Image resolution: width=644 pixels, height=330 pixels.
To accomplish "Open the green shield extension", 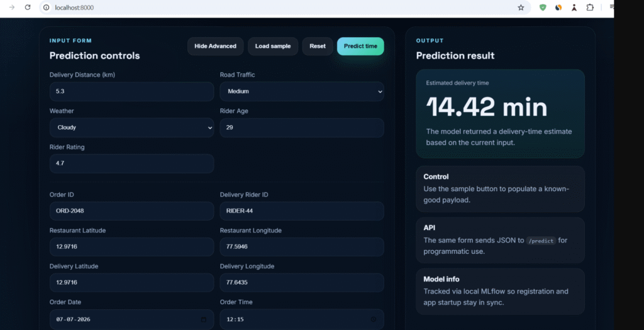I will click(543, 8).
